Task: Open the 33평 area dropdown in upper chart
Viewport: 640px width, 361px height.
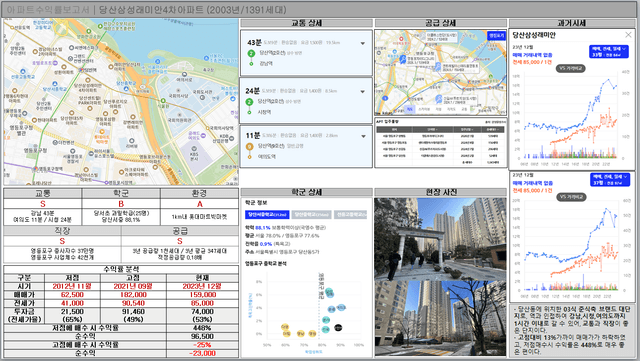Action: (x=609, y=51)
